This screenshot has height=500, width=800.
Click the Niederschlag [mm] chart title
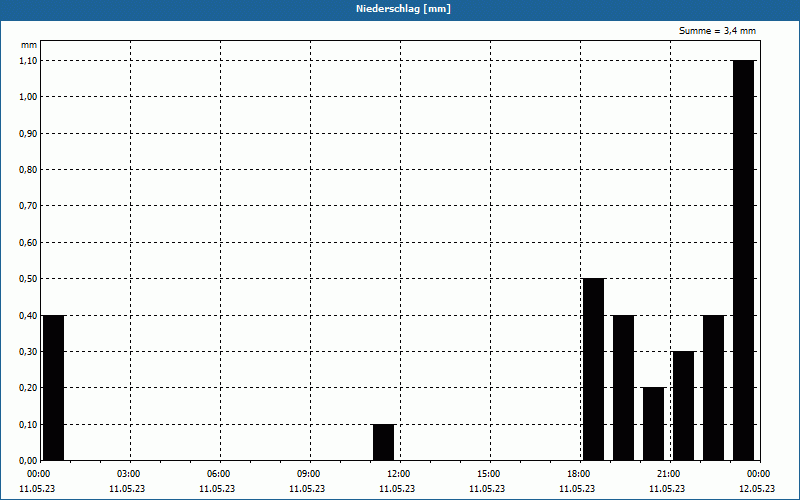[x=403, y=9]
